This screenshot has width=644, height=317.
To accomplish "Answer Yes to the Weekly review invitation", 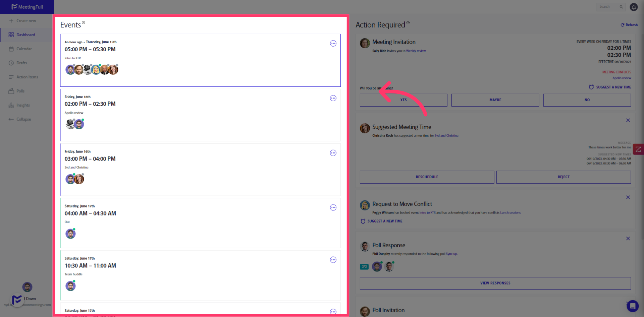I will [x=403, y=100].
